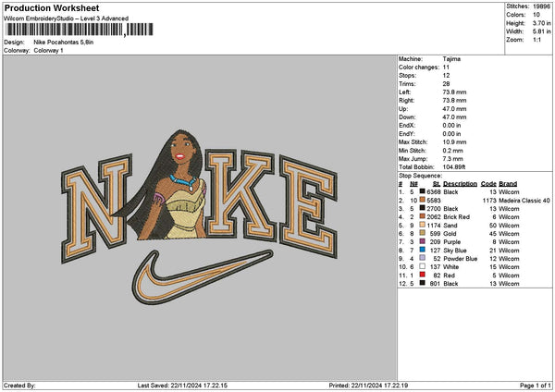This screenshot has height=392, width=555.
Task: Click the 'Brick Red' description text
Action: (457, 217)
